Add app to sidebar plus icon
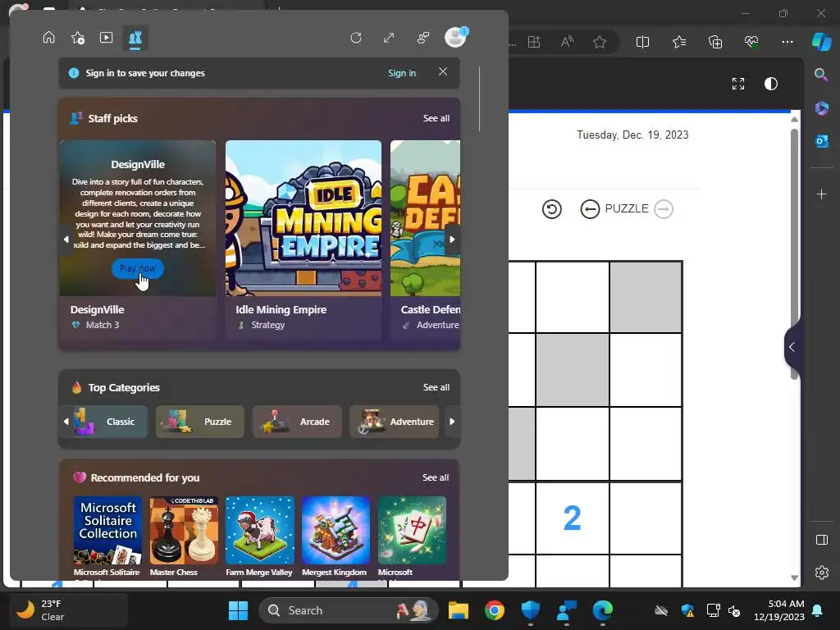 [821, 194]
